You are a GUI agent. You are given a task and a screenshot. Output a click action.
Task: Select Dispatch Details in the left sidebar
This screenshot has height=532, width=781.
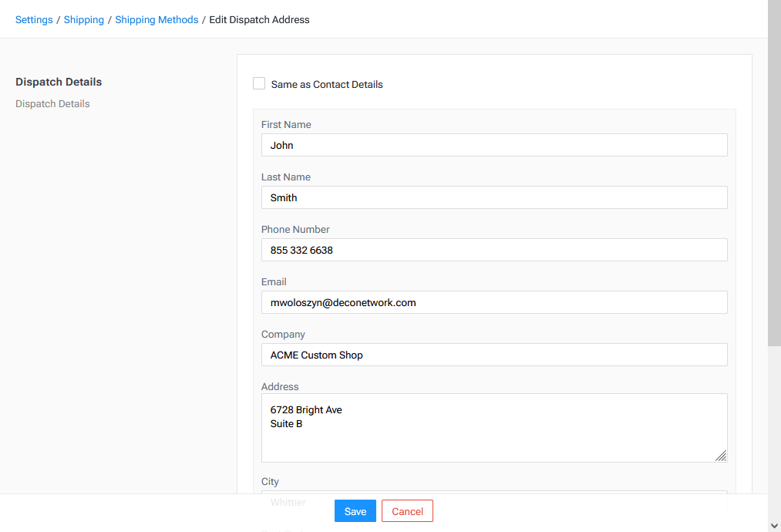point(52,103)
